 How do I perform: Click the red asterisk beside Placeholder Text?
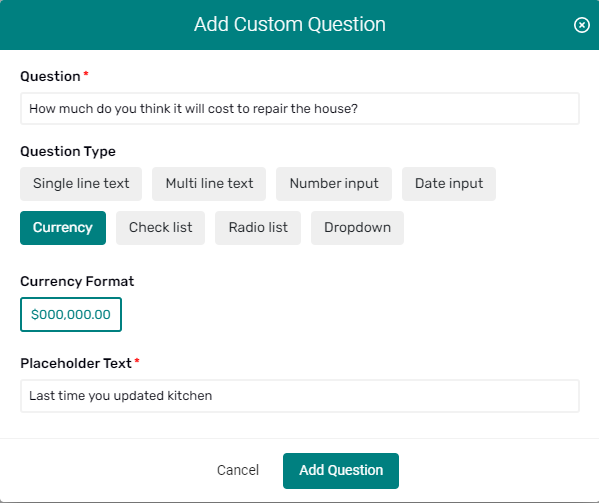click(x=137, y=361)
